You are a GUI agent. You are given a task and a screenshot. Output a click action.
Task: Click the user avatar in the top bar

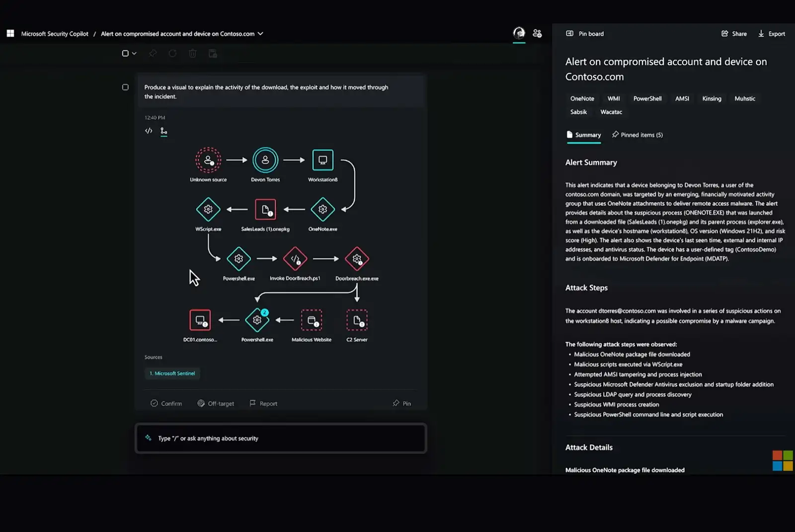click(x=519, y=33)
